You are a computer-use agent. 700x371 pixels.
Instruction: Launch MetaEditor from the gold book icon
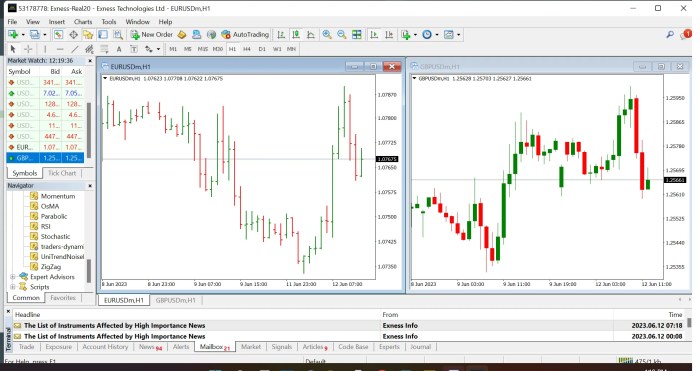182,34
